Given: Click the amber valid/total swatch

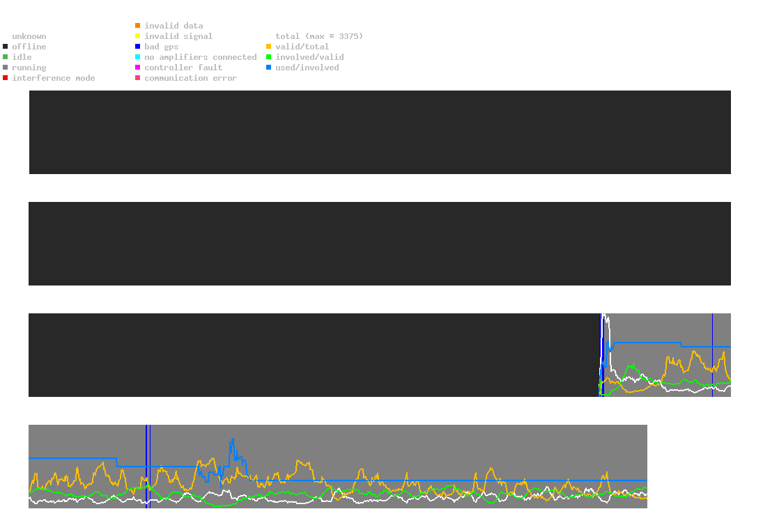Looking at the screenshot, I should pyautogui.click(x=268, y=47).
